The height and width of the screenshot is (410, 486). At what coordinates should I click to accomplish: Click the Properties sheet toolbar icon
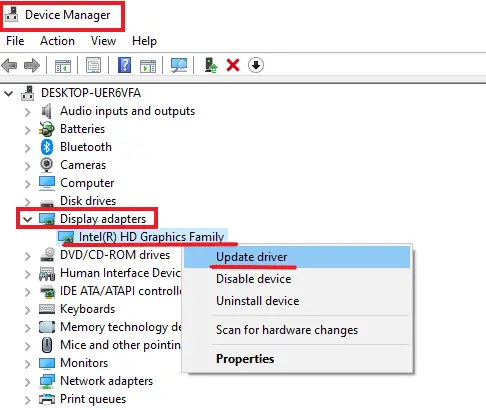tap(93, 65)
